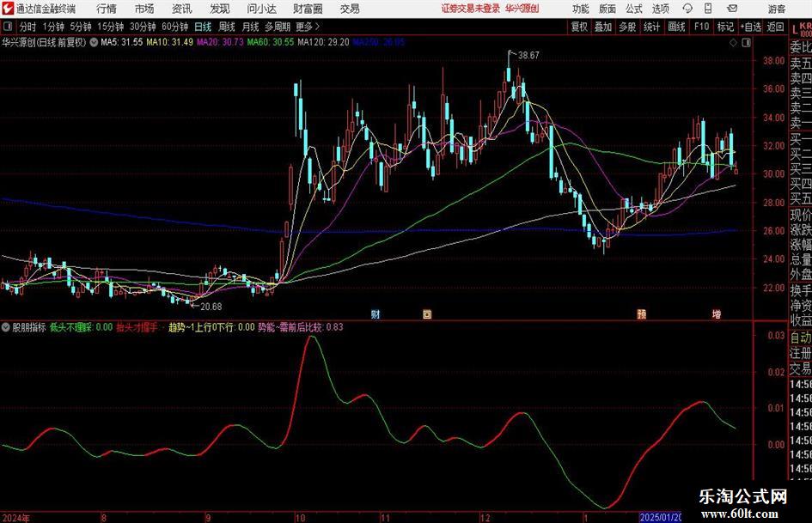Click the TDX red logo icon
This screenshot has height=523, width=812.
click(7, 9)
